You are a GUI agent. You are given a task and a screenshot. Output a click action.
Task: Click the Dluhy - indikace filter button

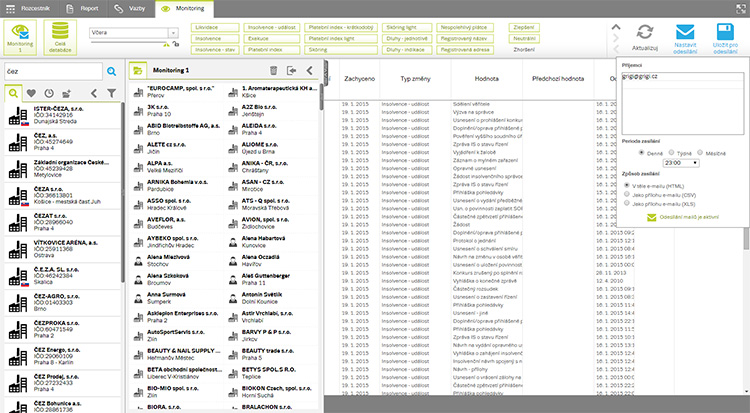407,50
